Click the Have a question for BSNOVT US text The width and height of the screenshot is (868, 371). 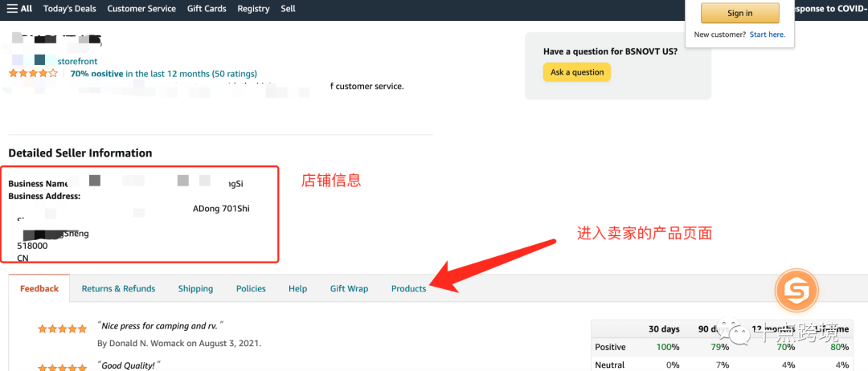click(610, 51)
